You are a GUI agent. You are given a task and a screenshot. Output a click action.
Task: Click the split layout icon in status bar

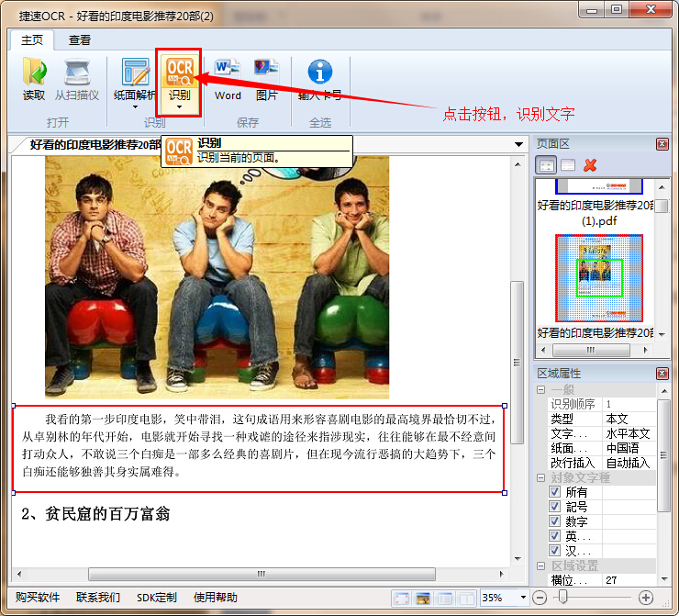coord(466,599)
